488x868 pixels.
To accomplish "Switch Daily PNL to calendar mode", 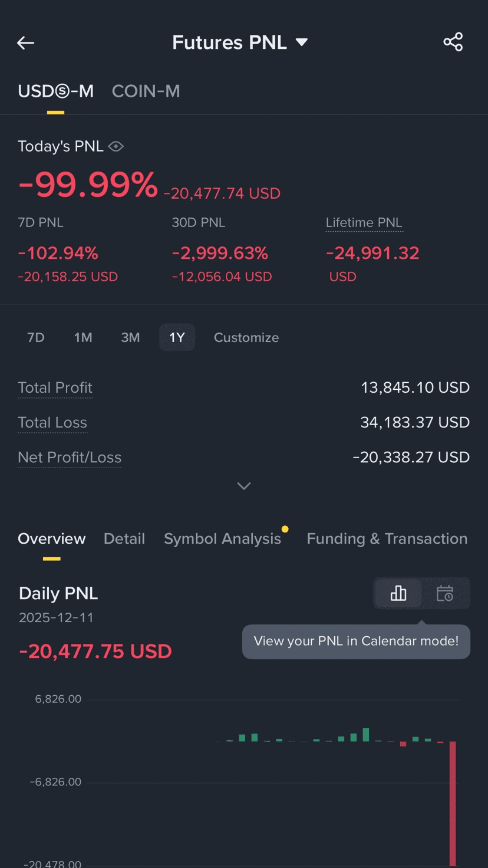I will (445, 593).
